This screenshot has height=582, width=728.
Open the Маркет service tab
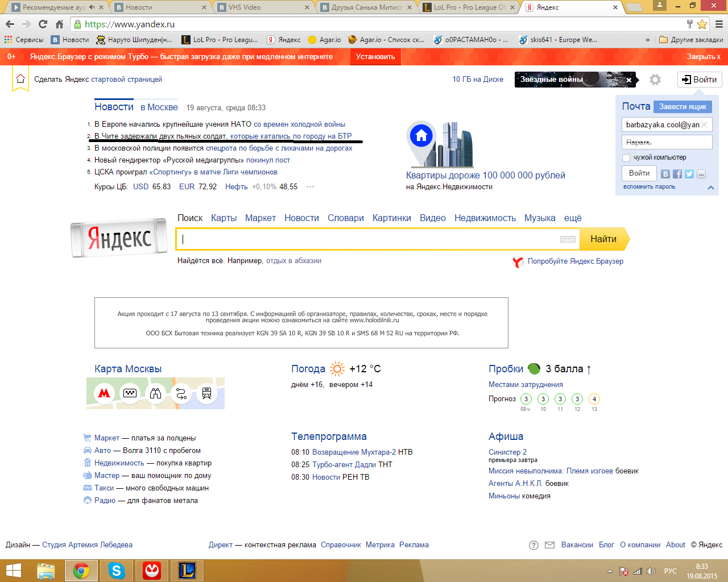point(260,218)
